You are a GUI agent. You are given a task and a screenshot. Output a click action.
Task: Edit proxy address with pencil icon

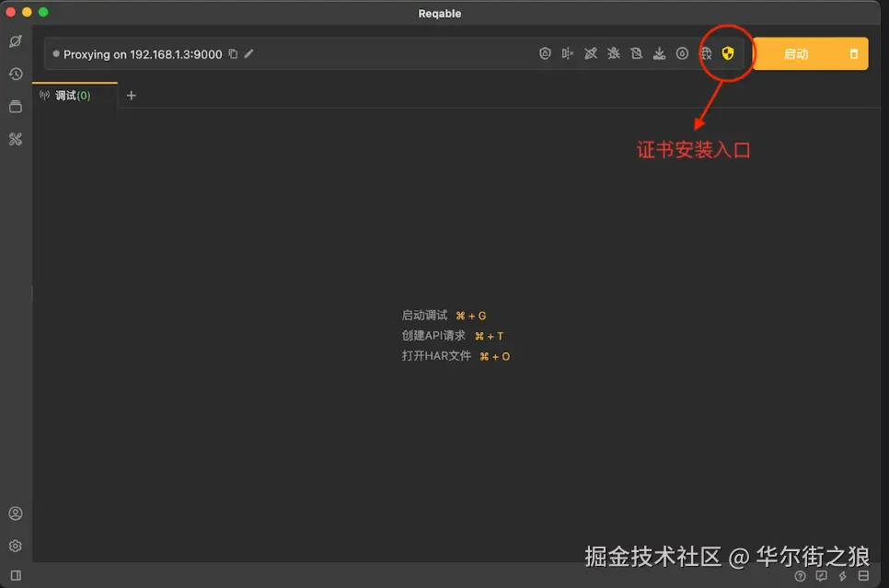pyautogui.click(x=248, y=53)
